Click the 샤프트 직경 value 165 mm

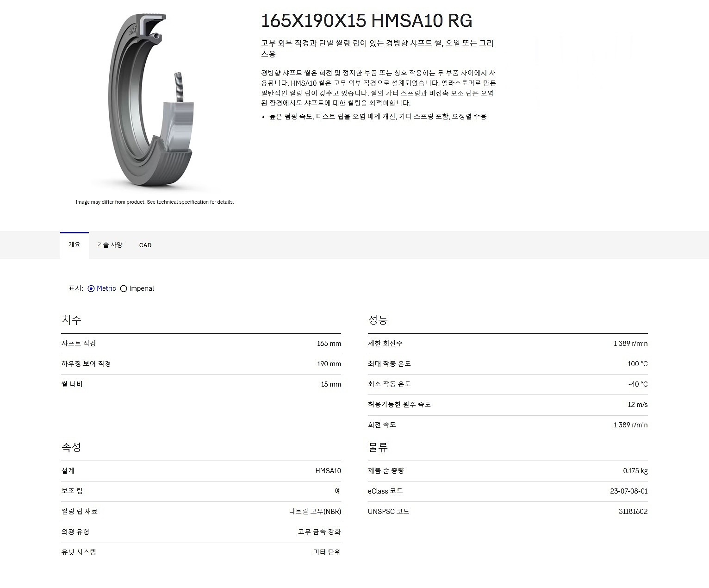coord(329,344)
